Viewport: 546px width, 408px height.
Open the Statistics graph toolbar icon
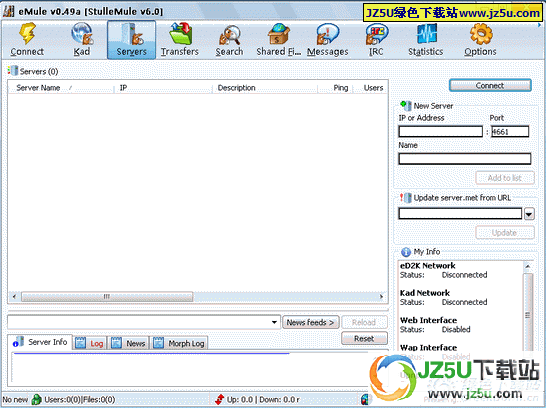(x=426, y=34)
